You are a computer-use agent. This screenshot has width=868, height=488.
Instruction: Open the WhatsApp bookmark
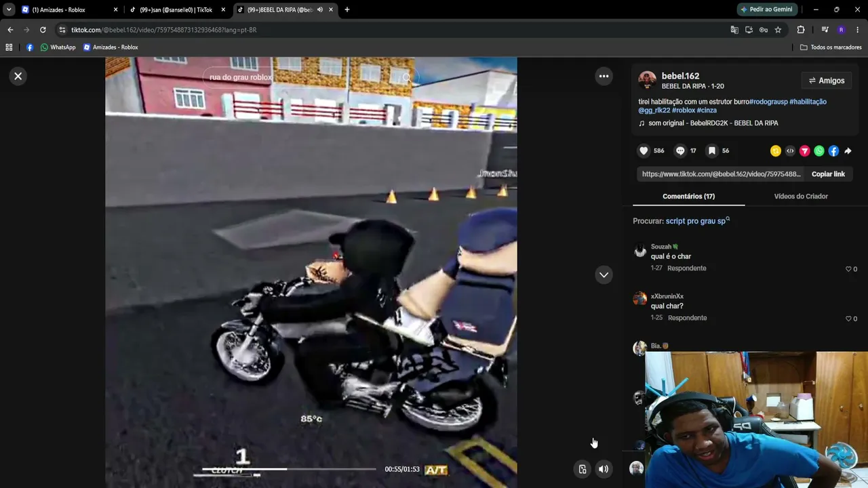point(58,47)
